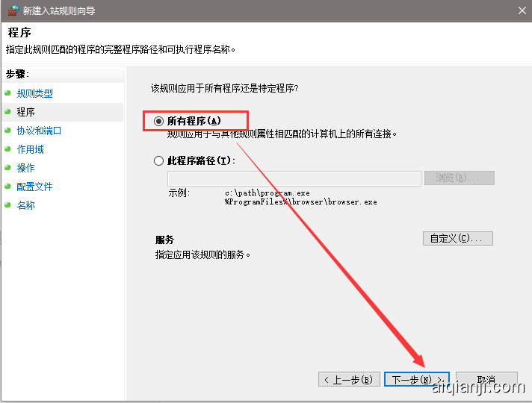The height and width of the screenshot is (403, 532).
Task: Open service settings via 自定义(C)... button
Action: 457,238
